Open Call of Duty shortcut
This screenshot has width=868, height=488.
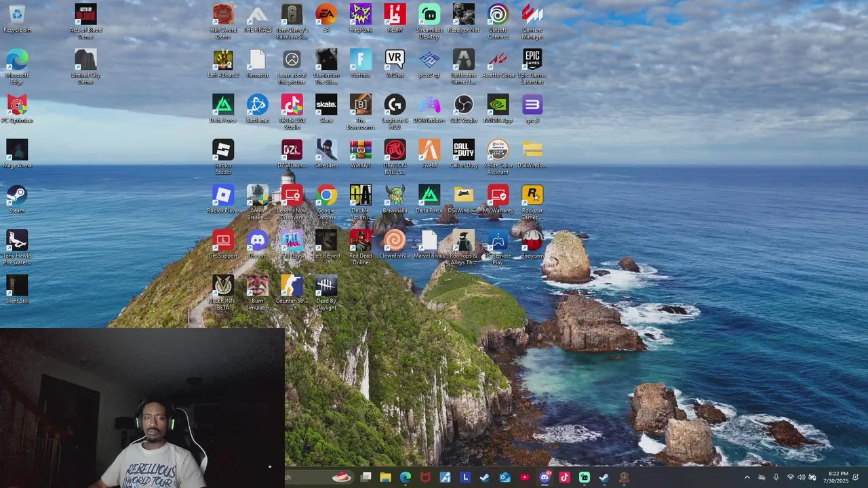[464, 154]
